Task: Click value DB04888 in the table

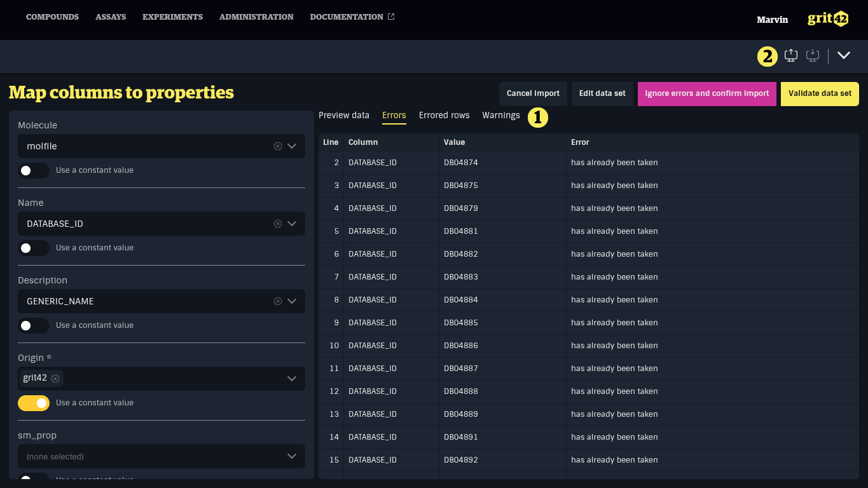Action: [461, 391]
